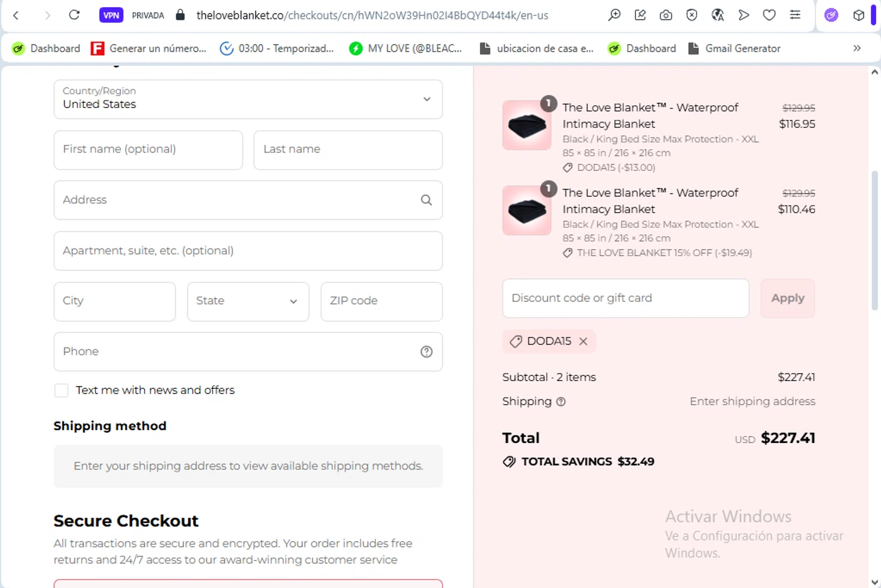Image resolution: width=881 pixels, height=588 pixels.
Task: Click the padlock site security icon
Action: pyautogui.click(x=180, y=15)
